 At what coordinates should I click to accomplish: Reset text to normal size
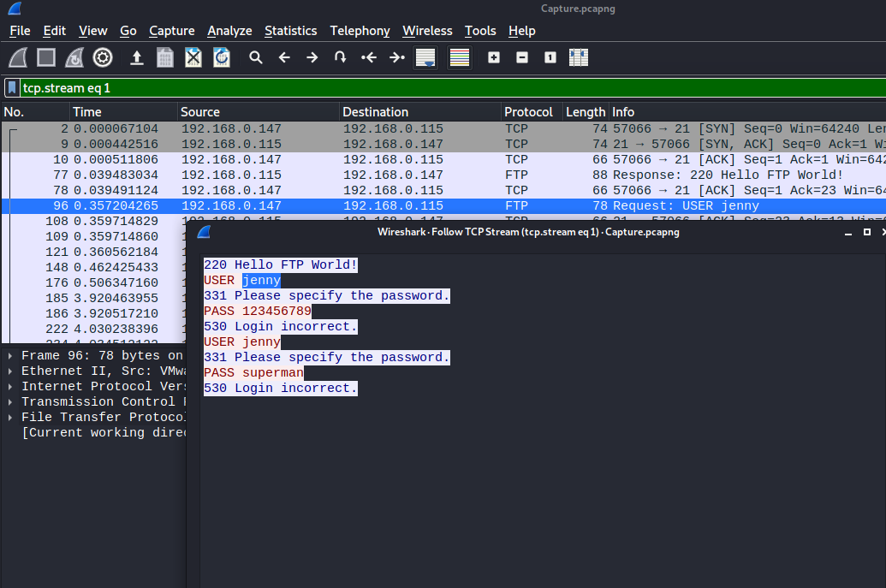pyautogui.click(x=550, y=57)
